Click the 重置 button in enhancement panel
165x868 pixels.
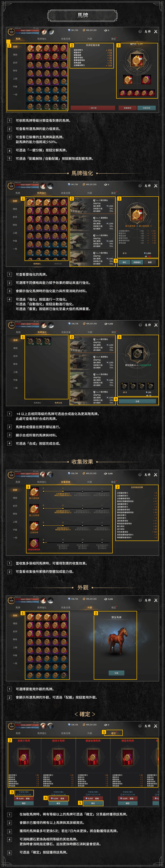tap(150, 262)
